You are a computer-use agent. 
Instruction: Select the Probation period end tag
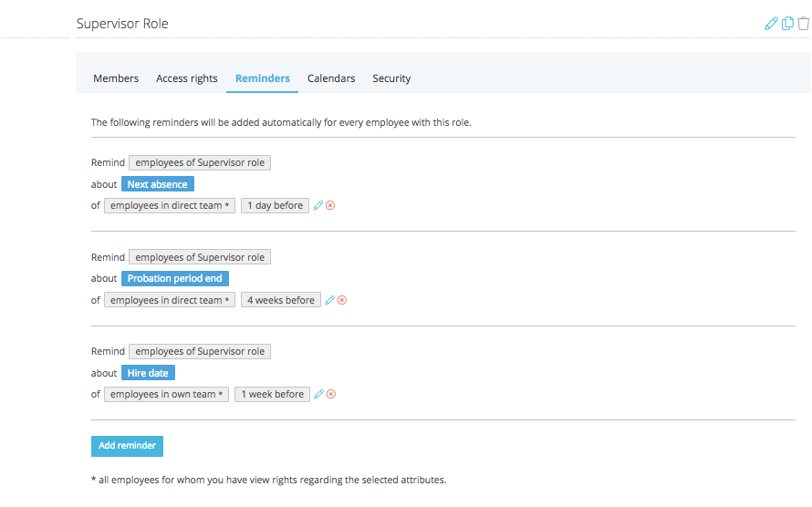175,278
